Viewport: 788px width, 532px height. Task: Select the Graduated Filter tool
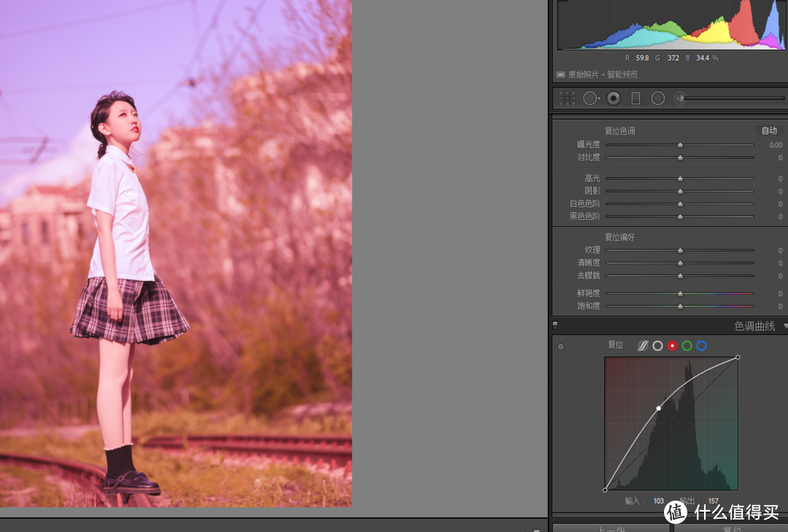tap(636, 98)
